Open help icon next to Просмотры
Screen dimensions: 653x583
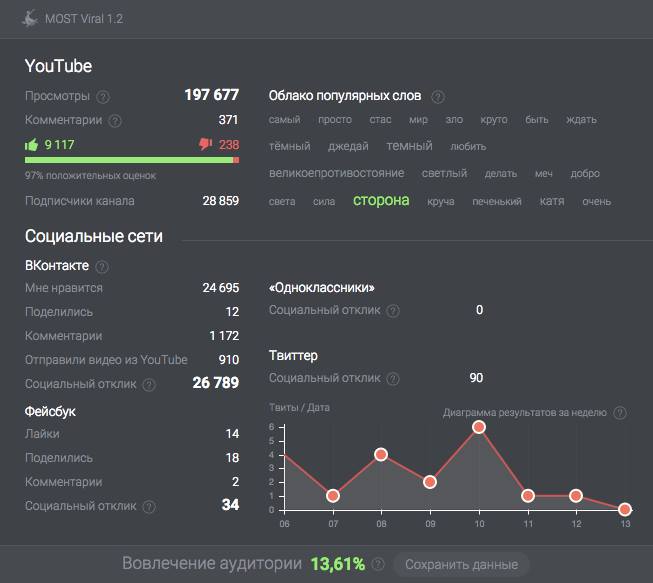[x=103, y=97]
